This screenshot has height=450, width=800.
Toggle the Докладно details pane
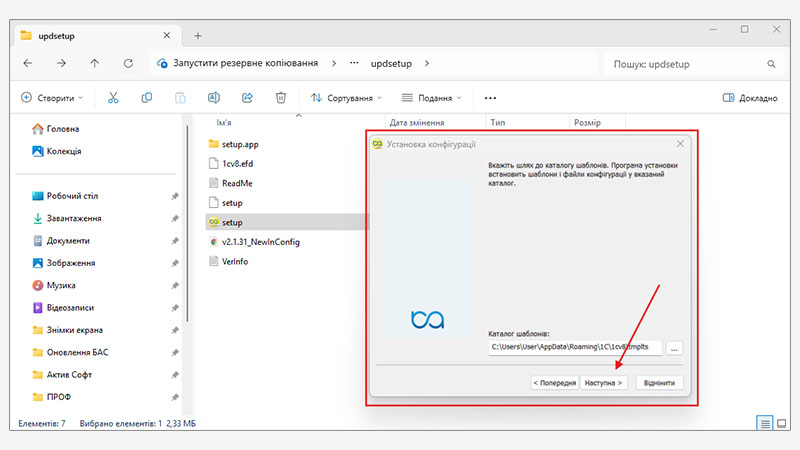click(x=750, y=98)
